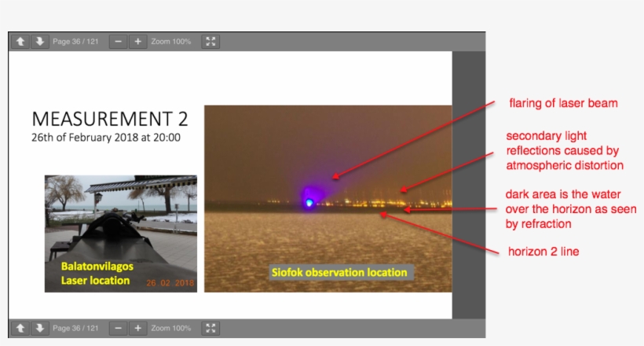Click the 'flaring of laser beam' annotation

pos(563,103)
